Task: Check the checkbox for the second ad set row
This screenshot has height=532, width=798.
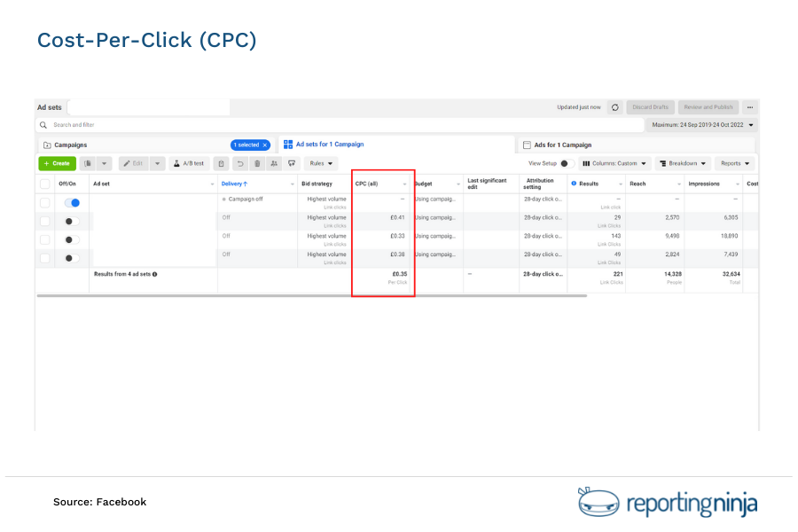Action: click(x=44, y=220)
